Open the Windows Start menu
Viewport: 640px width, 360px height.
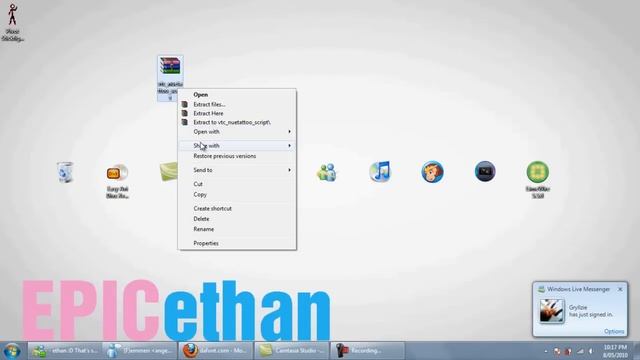12,351
